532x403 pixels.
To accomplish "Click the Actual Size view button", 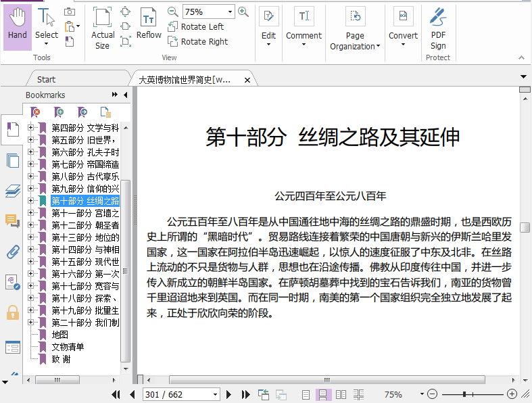I will click(x=103, y=28).
